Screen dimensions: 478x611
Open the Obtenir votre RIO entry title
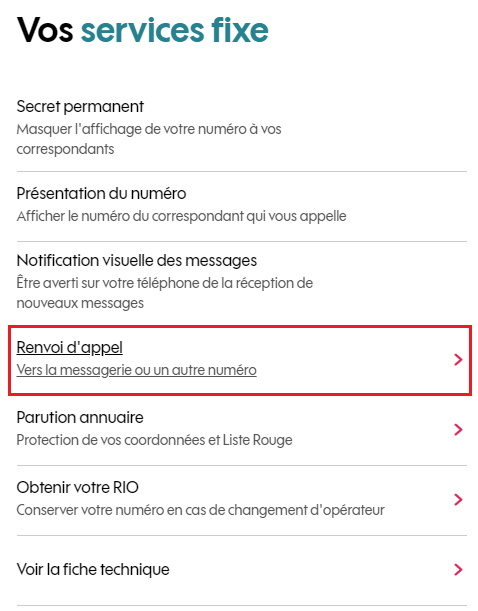pos(78,487)
